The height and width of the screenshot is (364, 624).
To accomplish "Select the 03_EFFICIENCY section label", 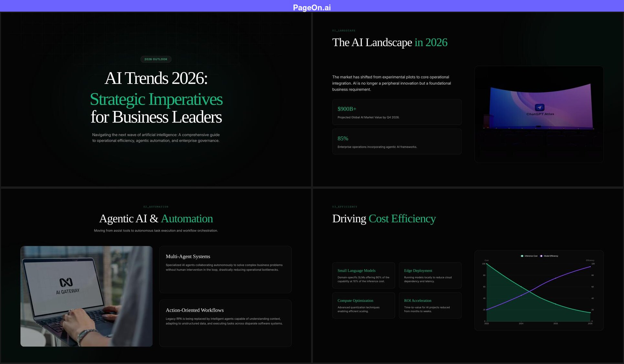I will 344,207.
